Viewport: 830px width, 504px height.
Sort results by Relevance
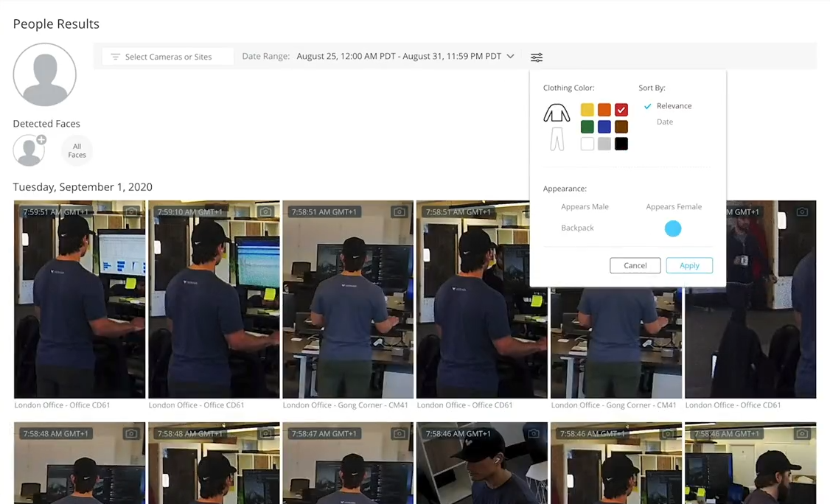674,106
